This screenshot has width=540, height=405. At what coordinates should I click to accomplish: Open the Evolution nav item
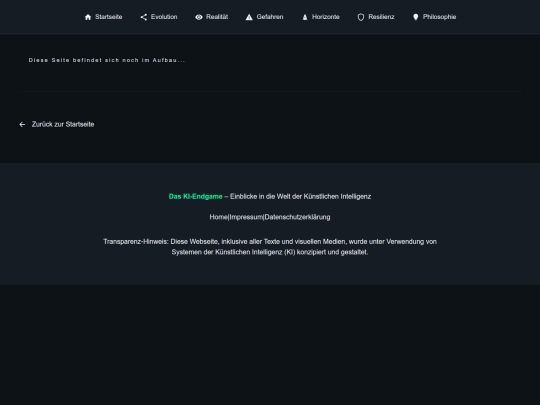pyautogui.click(x=159, y=17)
